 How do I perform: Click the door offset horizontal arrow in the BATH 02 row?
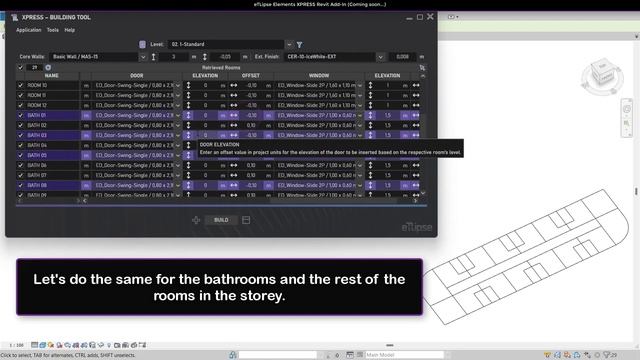[x=233, y=125]
